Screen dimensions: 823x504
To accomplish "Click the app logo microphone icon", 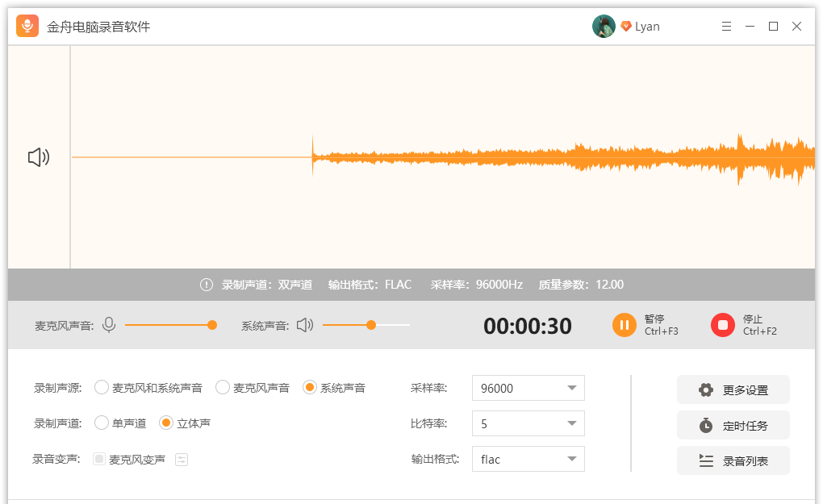I will tap(25, 25).
